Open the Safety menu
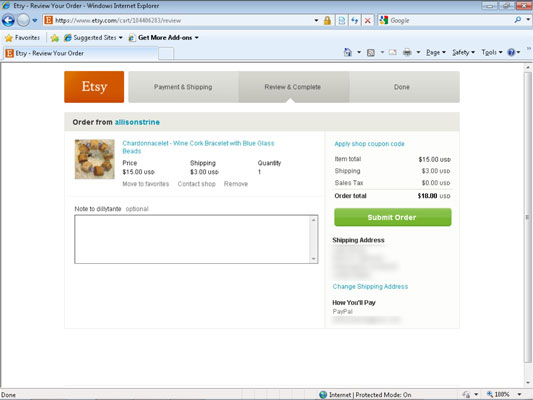Viewport: 533px width, 400px height. (463, 52)
